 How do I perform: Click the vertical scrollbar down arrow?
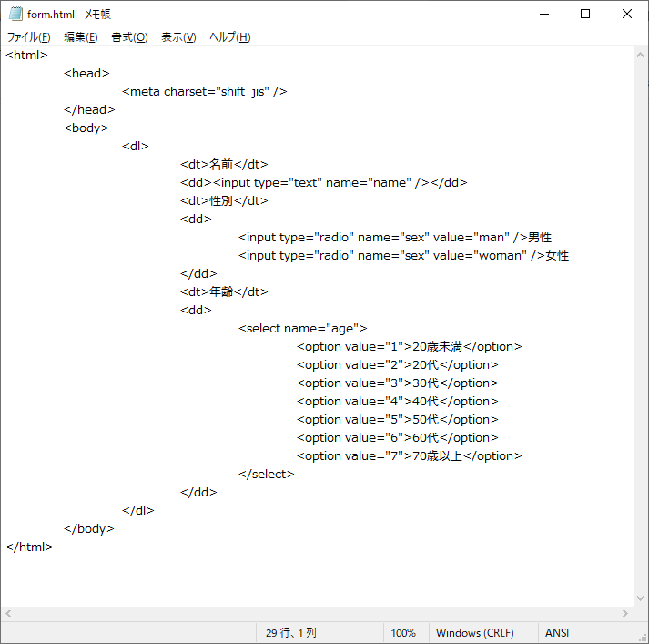tap(640, 598)
